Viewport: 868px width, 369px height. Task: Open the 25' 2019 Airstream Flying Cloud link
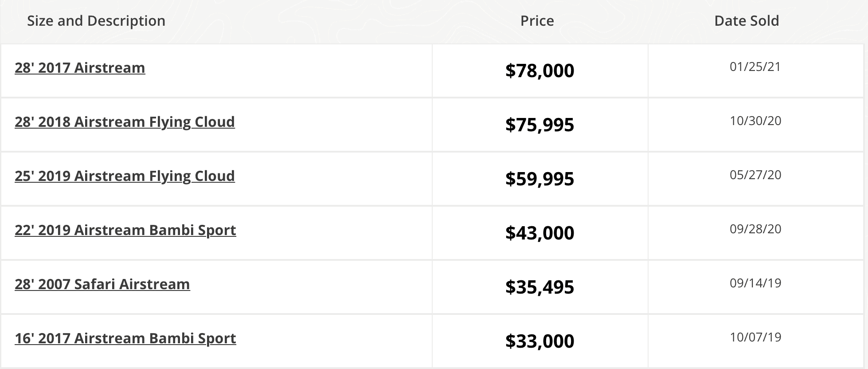(125, 176)
